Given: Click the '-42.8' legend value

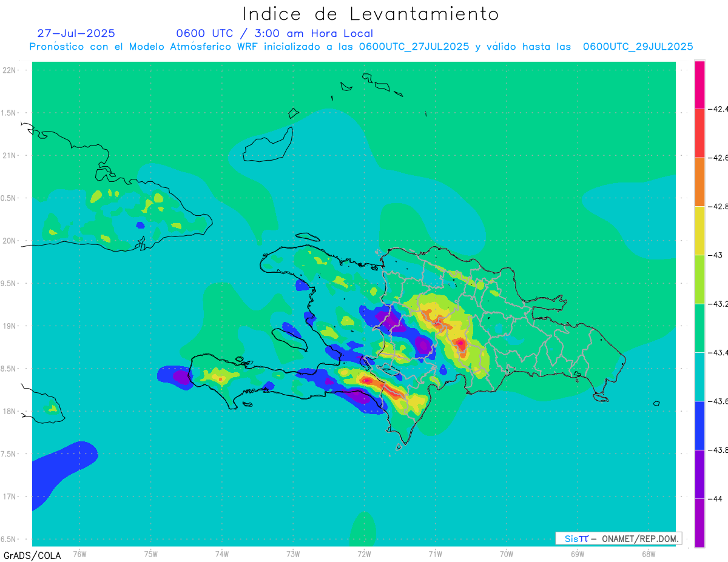Looking at the screenshot, I should click(718, 207).
